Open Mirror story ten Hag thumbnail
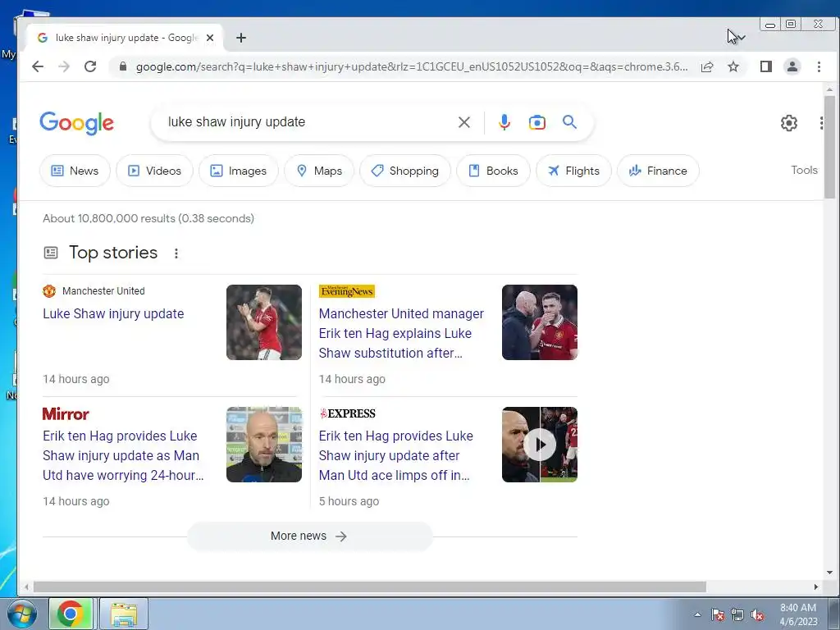This screenshot has height=630, width=840. [263, 445]
